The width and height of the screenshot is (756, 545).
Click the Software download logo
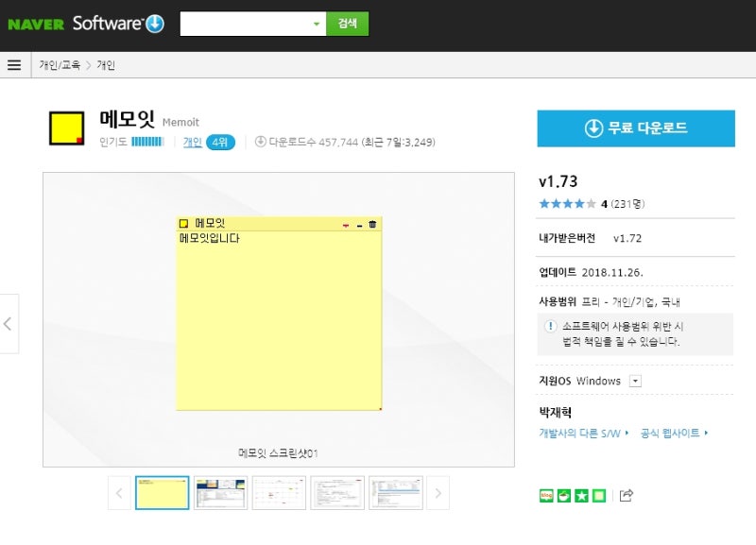(x=119, y=24)
